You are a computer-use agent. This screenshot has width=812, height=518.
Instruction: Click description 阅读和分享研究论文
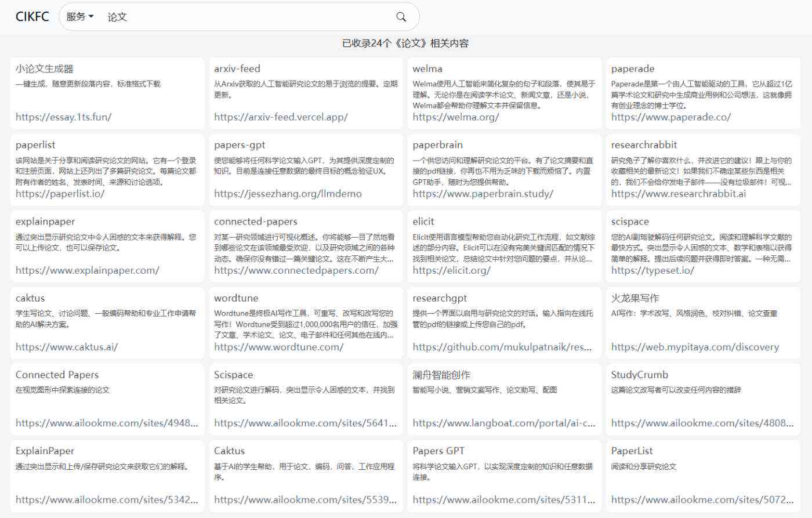click(644, 466)
